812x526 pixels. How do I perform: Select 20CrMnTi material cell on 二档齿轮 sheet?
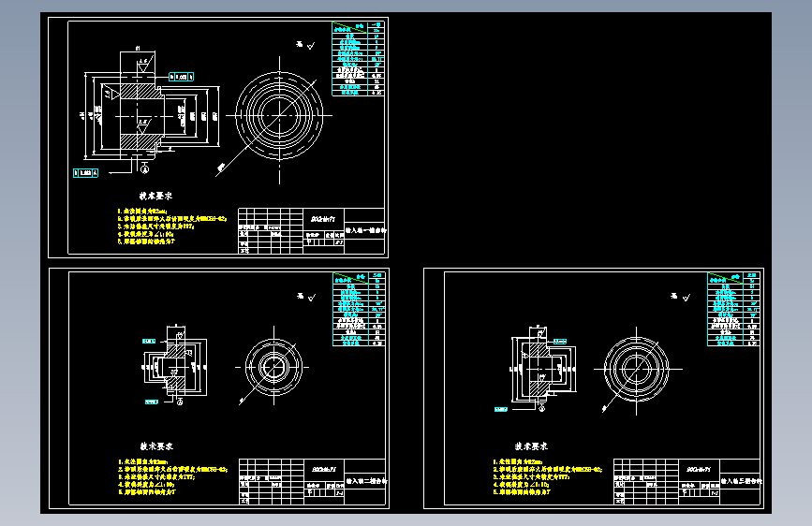[x=324, y=470]
